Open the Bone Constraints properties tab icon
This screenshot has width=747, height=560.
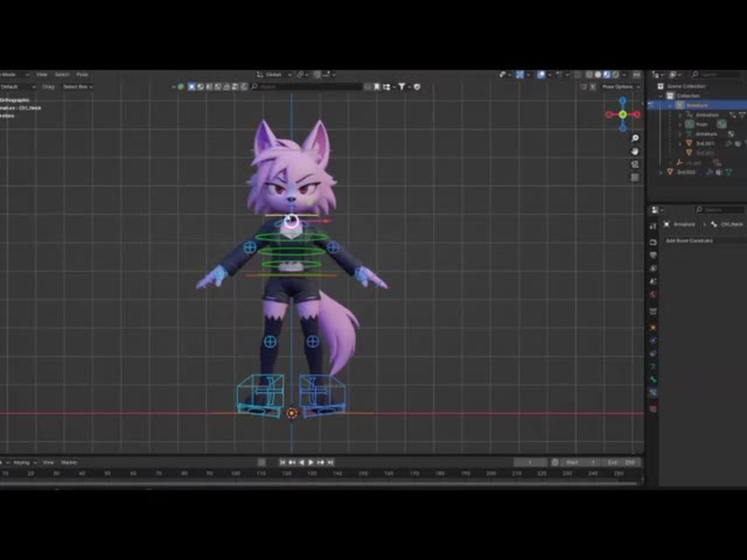click(653, 393)
